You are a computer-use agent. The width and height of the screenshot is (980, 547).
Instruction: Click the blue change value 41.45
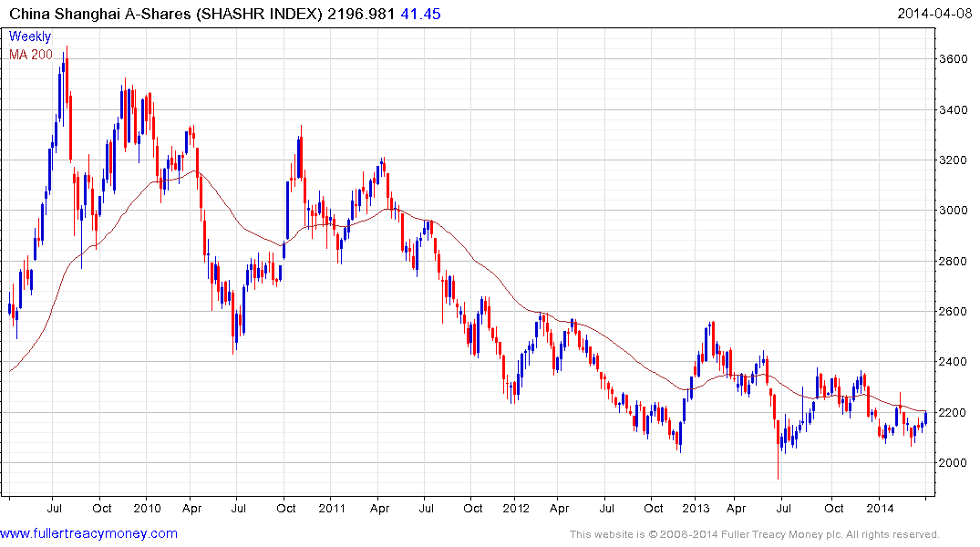point(420,14)
